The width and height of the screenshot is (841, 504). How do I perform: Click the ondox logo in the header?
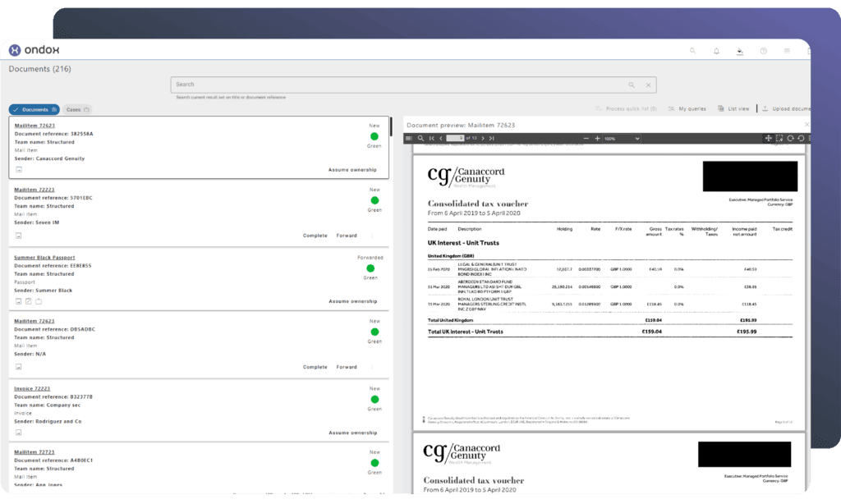pyautogui.click(x=34, y=50)
